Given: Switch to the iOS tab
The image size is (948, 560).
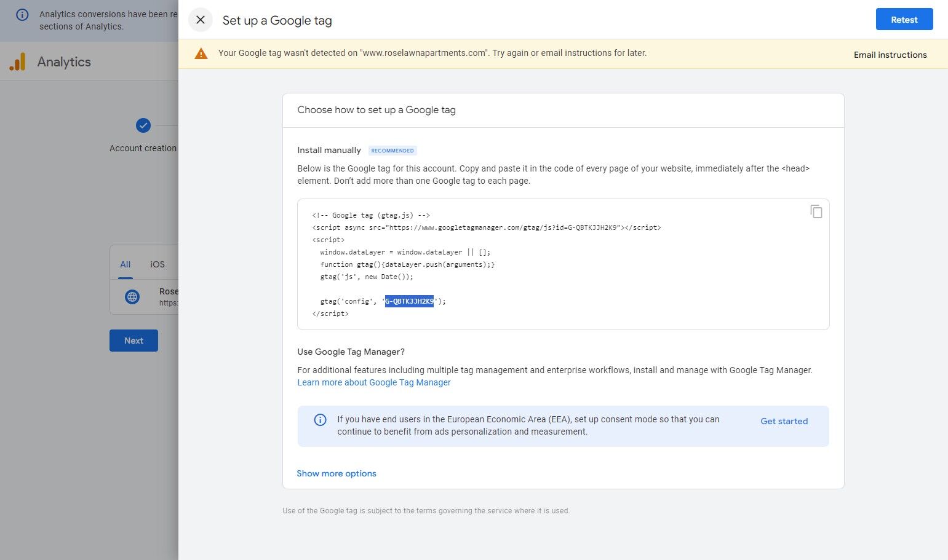Looking at the screenshot, I should [157, 264].
